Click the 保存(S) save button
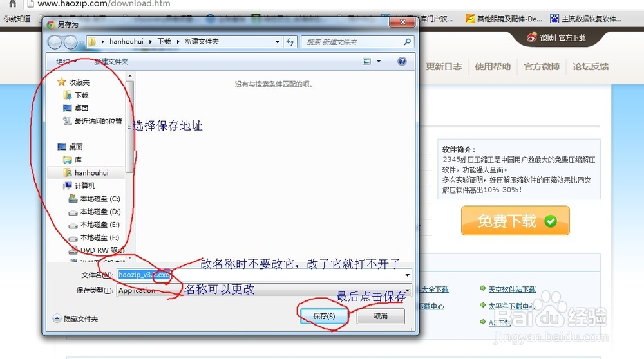This screenshot has height=359, width=644. [324, 316]
